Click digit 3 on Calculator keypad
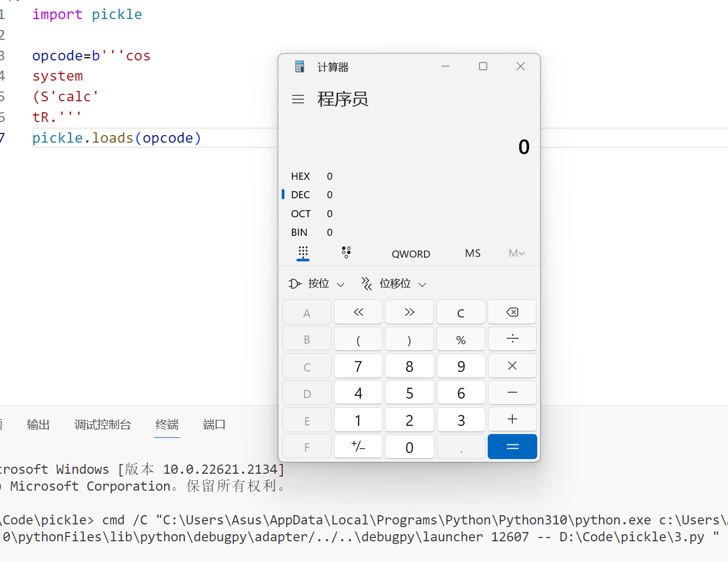 (461, 419)
